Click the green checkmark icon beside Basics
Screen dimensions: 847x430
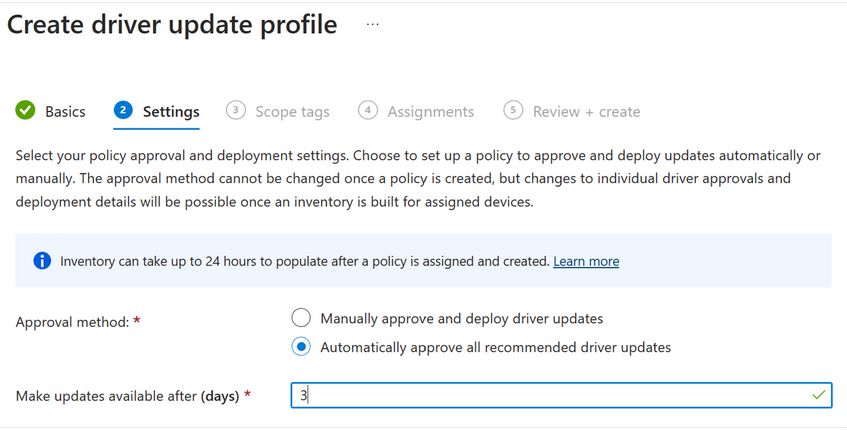pyautogui.click(x=26, y=111)
